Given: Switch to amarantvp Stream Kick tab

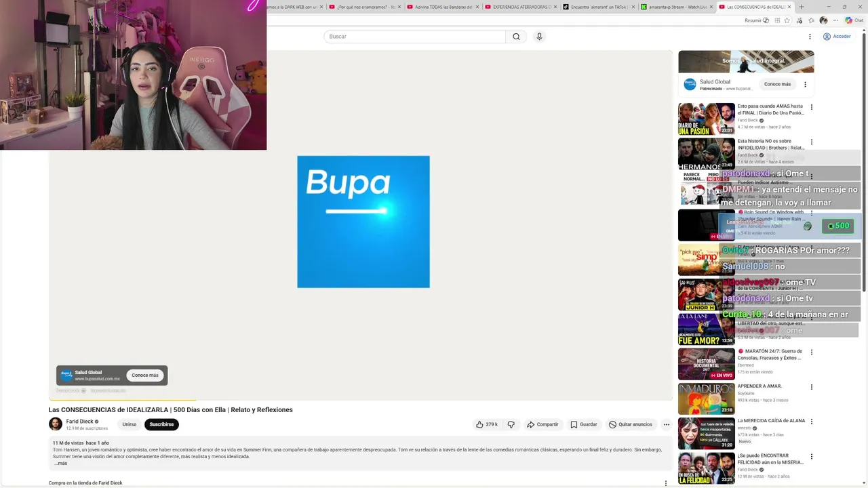Looking at the screenshot, I should [677, 7].
